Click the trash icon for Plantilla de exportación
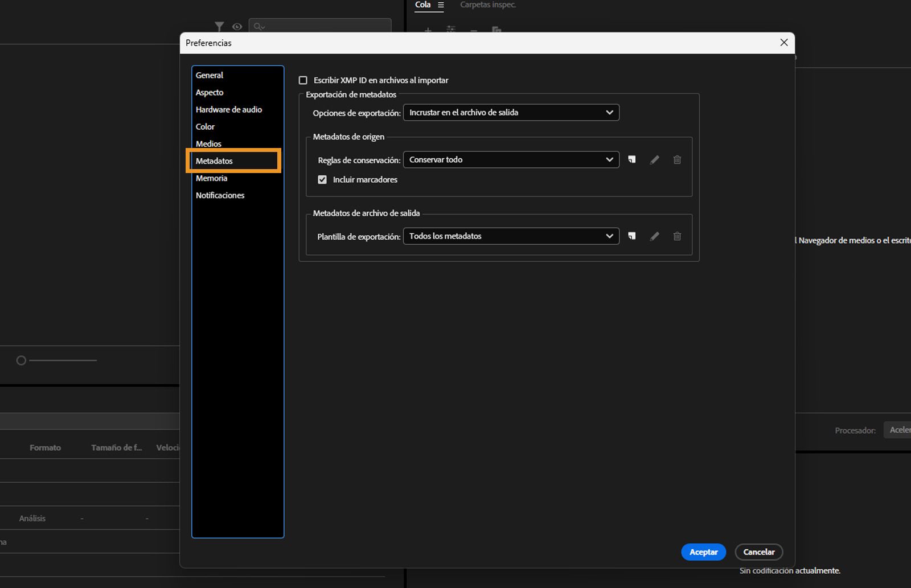This screenshot has height=588, width=911. [677, 236]
